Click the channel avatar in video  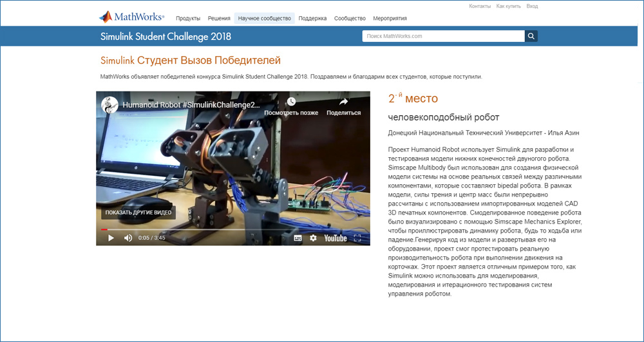tap(109, 105)
